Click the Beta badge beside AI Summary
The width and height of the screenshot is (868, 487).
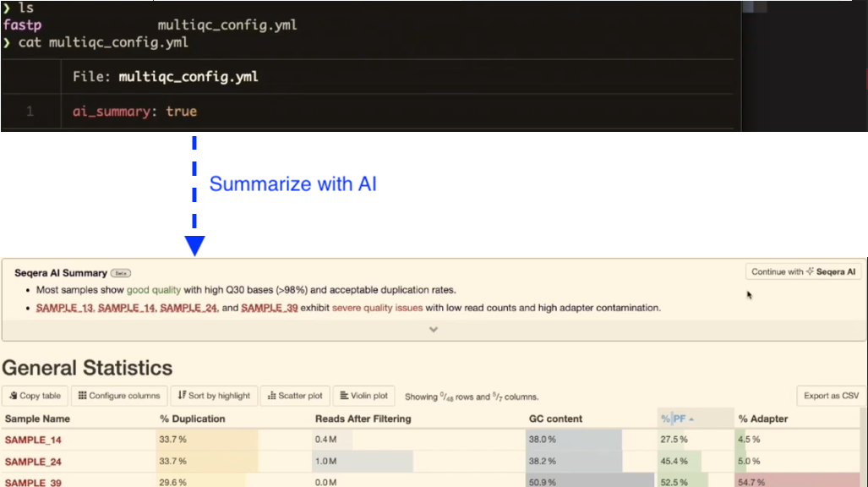click(121, 273)
